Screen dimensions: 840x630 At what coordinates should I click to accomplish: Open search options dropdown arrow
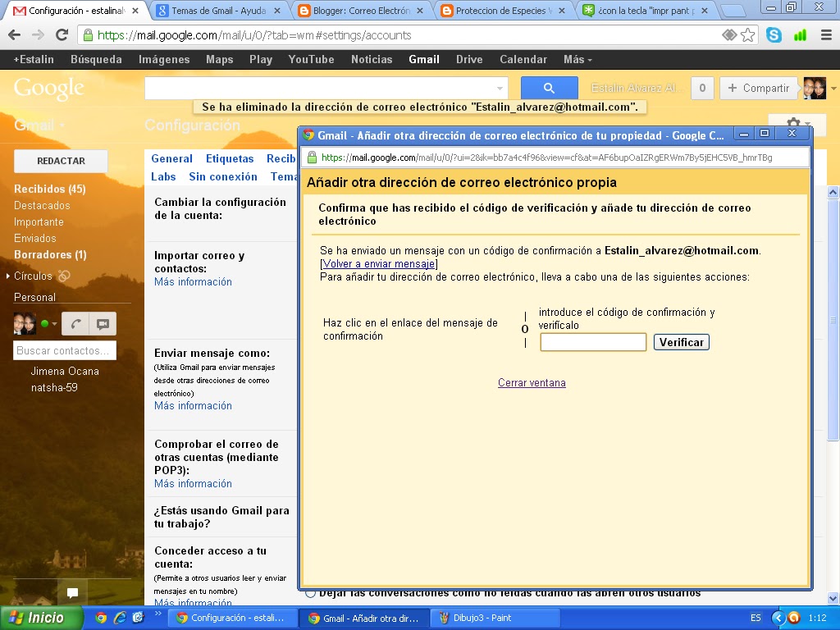tap(500, 89)
